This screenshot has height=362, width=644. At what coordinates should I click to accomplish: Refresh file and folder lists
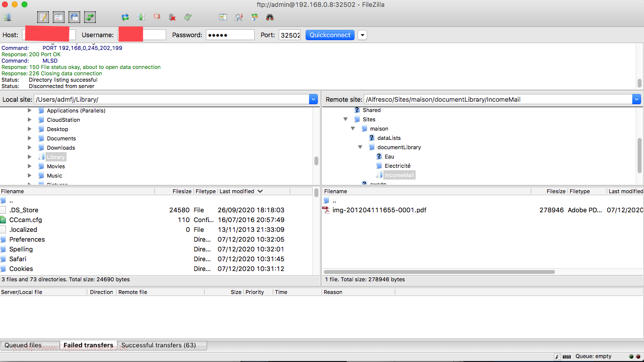tap(125, 18)
